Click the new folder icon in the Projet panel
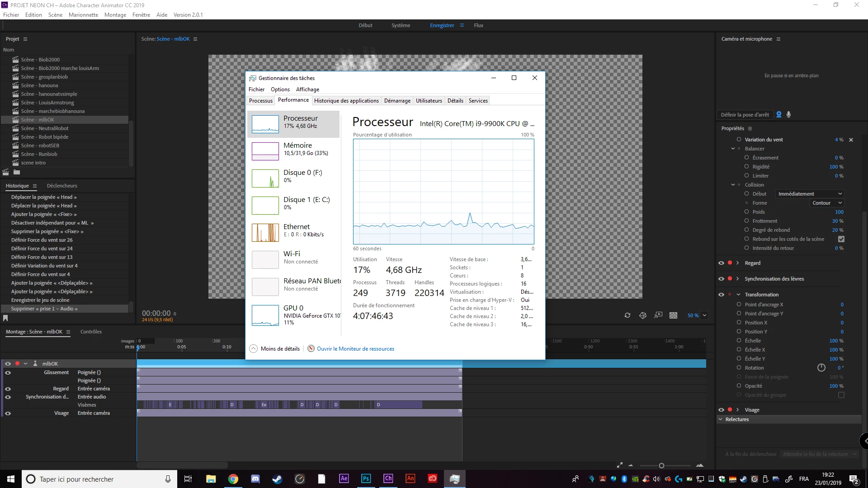This screenshot has width=868, height=488. pyautogui.click(x=17, y=172)
